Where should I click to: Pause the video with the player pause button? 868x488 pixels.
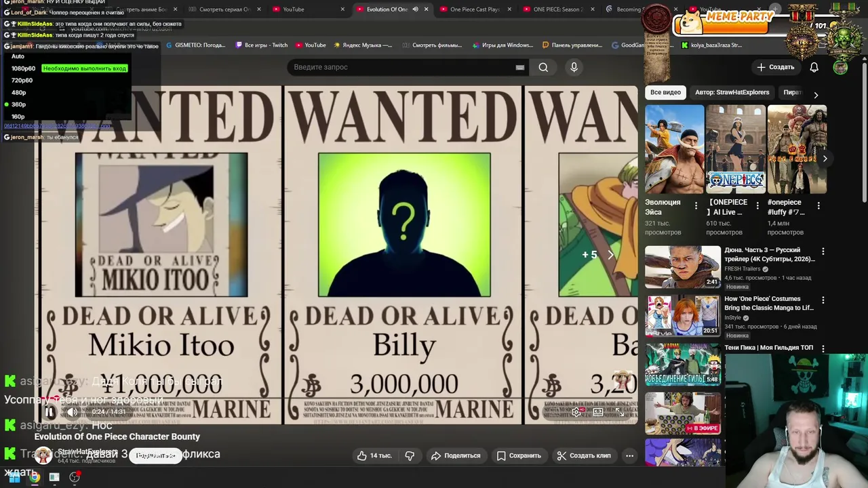50,411
